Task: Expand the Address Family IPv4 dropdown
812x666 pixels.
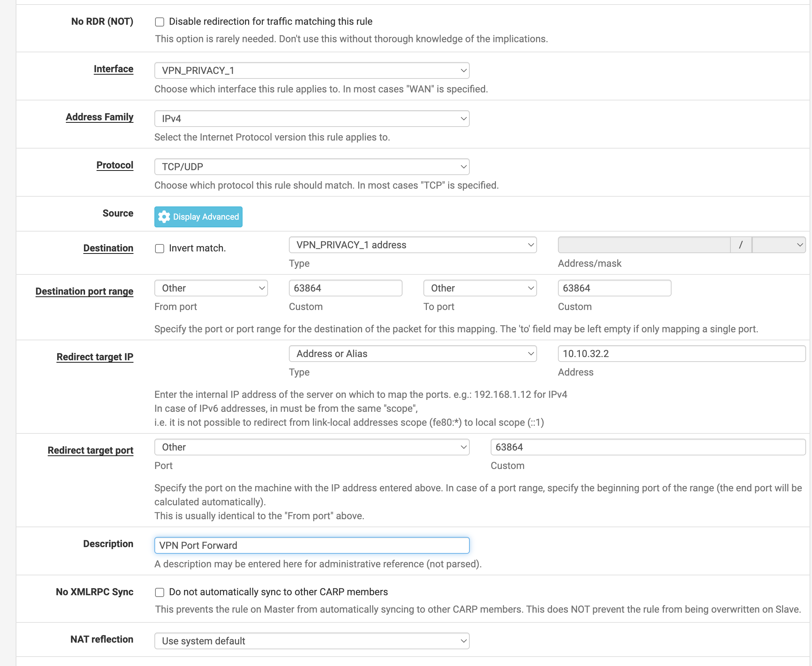Action: point(312,119)
